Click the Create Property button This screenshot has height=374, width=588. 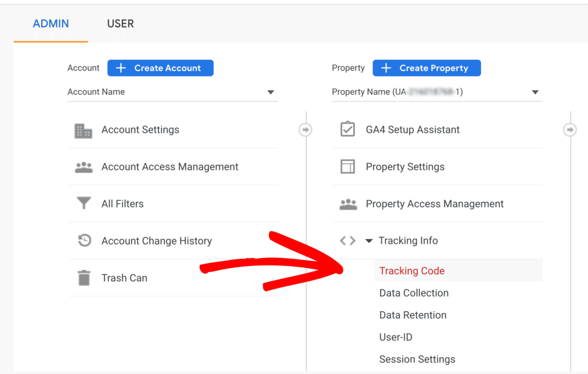click(427, 68)
